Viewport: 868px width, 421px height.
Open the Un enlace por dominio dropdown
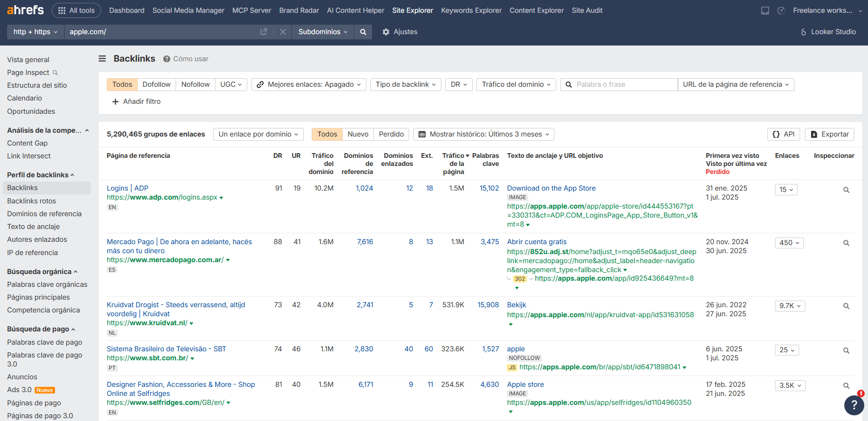[258, 134]
